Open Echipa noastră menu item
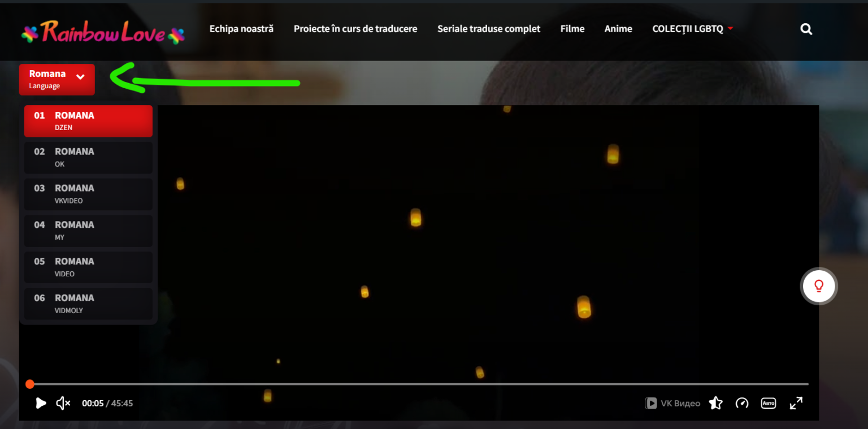The width and height of the screenshot is (868, 429). point(241,29)
